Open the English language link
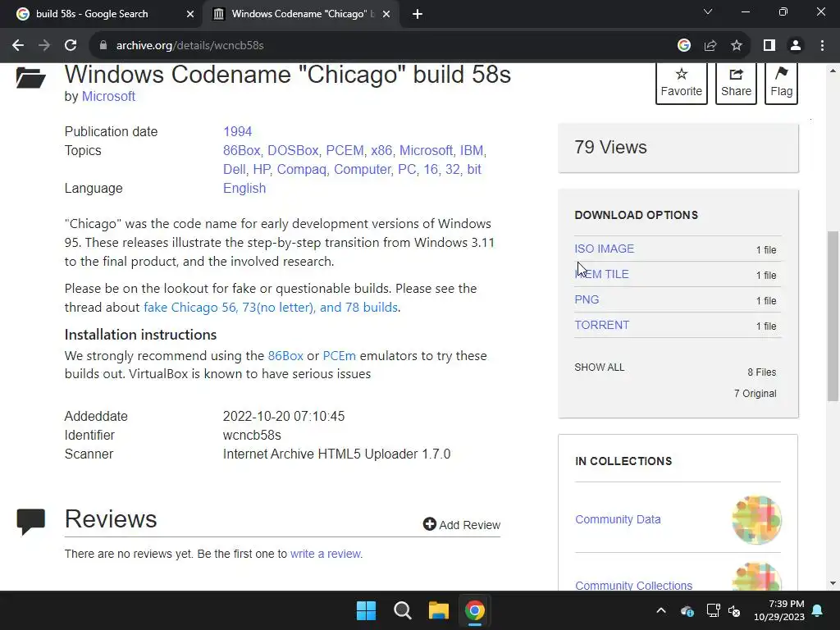The image size is (840, 630). tap(244, 189)
